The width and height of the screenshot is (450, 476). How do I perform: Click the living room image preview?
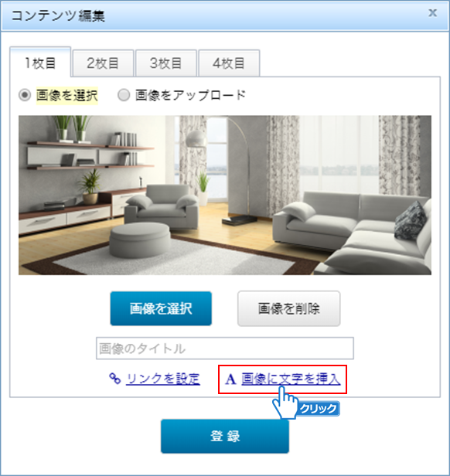pyautogui.click(x=225, y=195)
